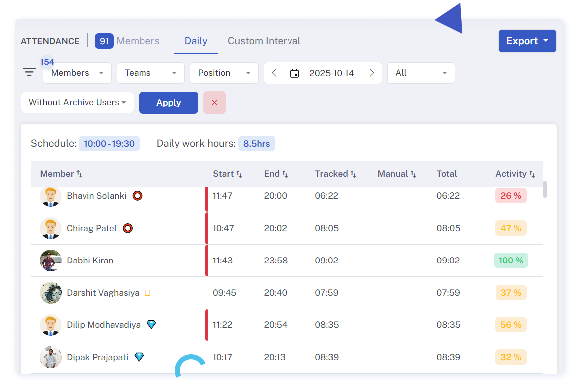
Task: Clear filters with red X button
Action: tap(214, 102)
